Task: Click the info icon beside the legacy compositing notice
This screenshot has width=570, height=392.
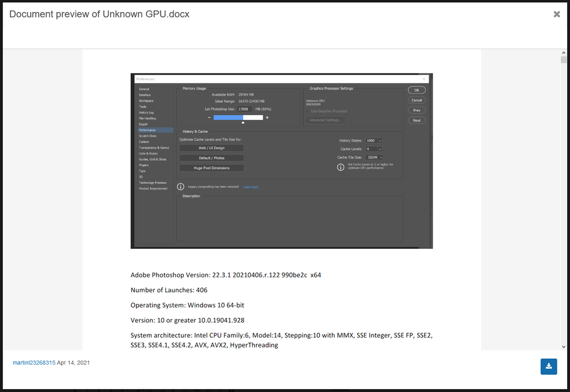Action: coord(179,187)
